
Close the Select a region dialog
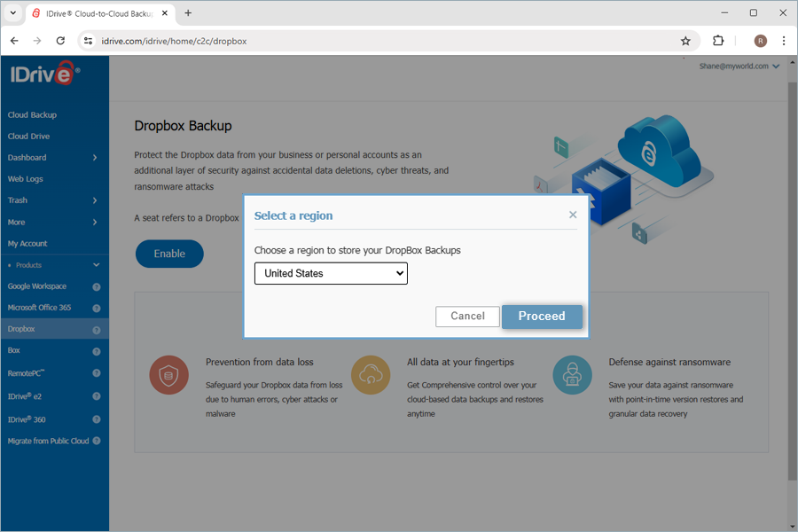(x=573, y=215)
